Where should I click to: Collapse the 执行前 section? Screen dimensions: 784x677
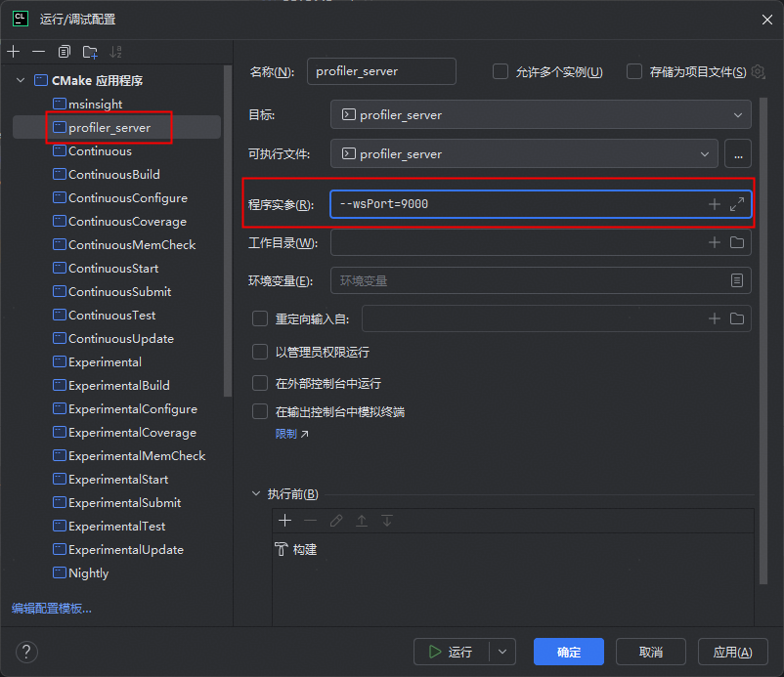pyautogui.click(x=256, y=493)
